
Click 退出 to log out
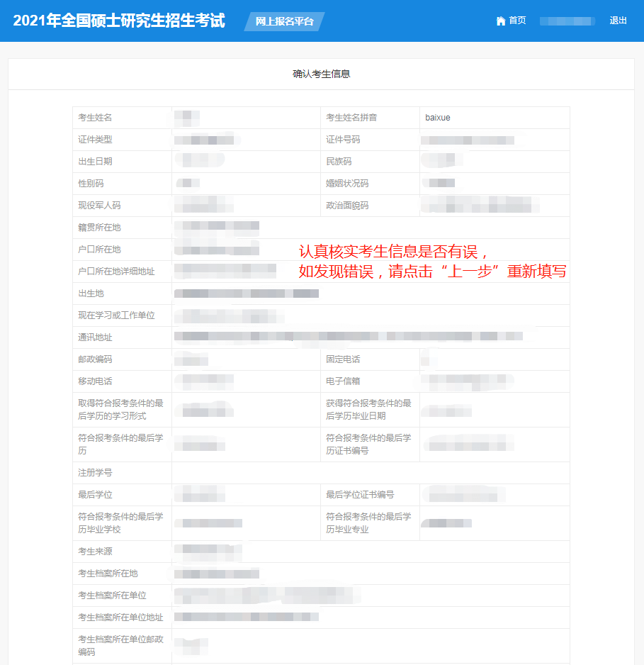[x=618, y=21]
